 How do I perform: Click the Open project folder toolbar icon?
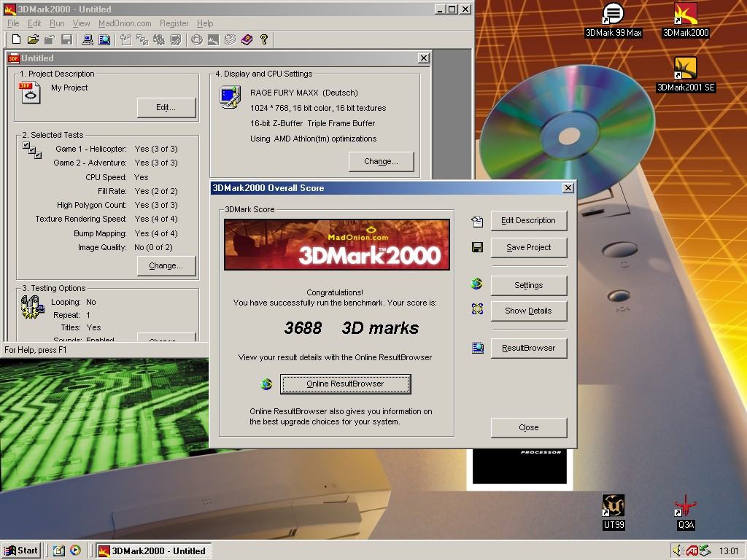tap(33, 39)
